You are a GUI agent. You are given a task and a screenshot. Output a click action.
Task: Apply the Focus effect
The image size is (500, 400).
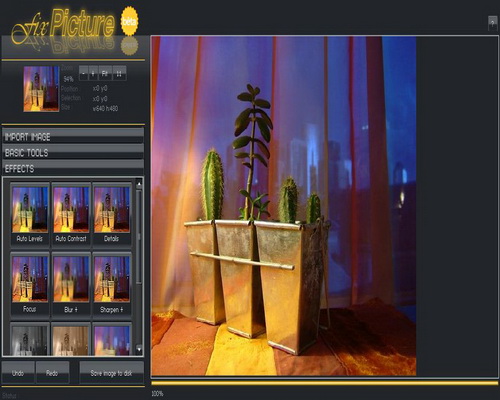pyautogui.click(x=30, y=284)
